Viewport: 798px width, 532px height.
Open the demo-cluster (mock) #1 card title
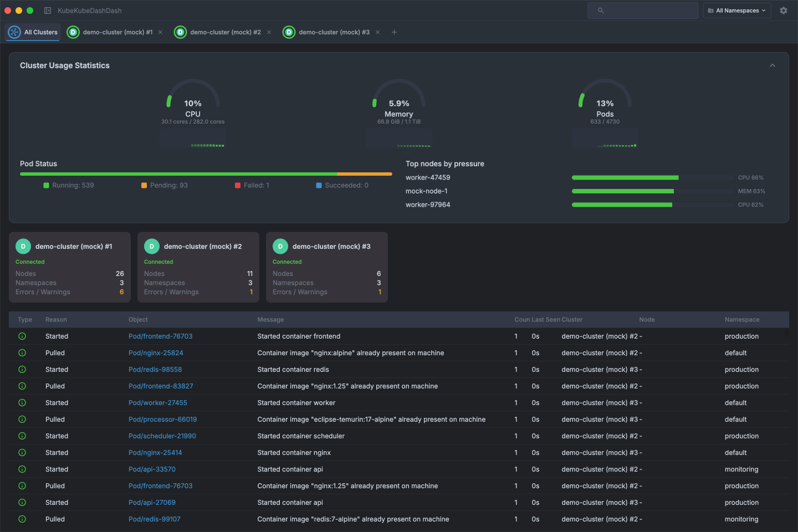click(74, 247)
